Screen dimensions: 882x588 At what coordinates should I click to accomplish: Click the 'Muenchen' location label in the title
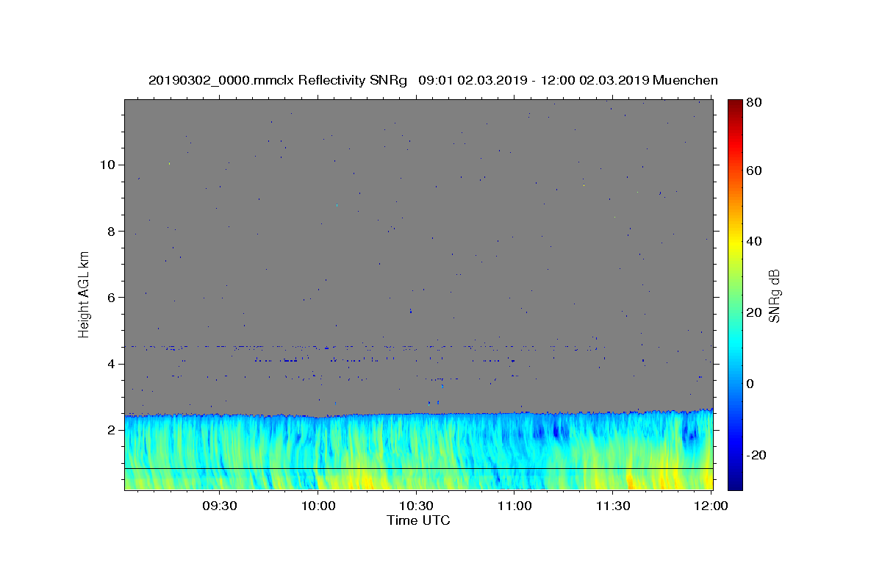685,80
